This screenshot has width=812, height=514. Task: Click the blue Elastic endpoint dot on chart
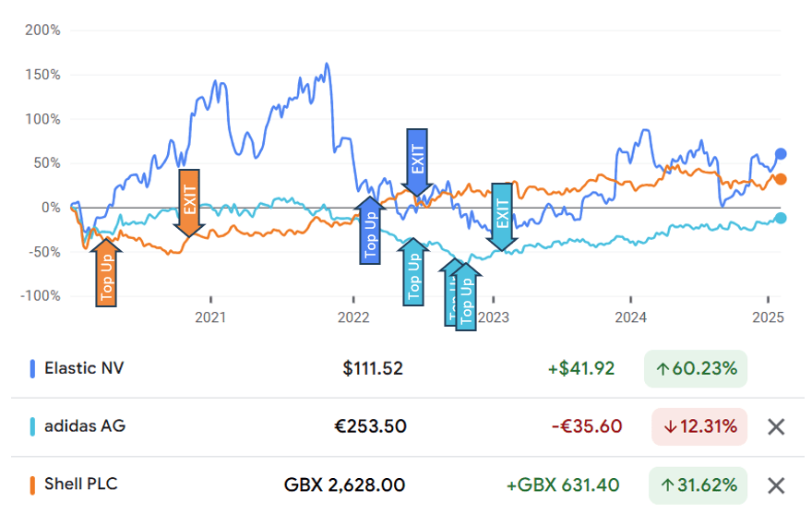pos(781,154)
